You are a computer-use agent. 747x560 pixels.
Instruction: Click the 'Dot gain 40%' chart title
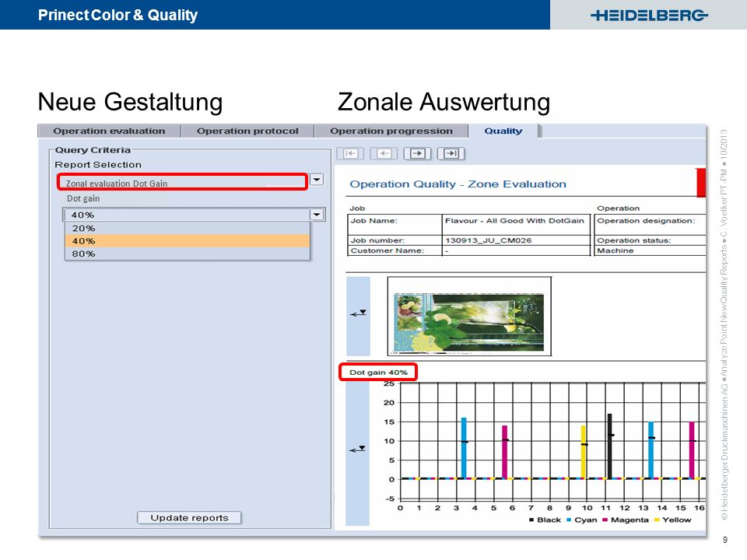378,373
